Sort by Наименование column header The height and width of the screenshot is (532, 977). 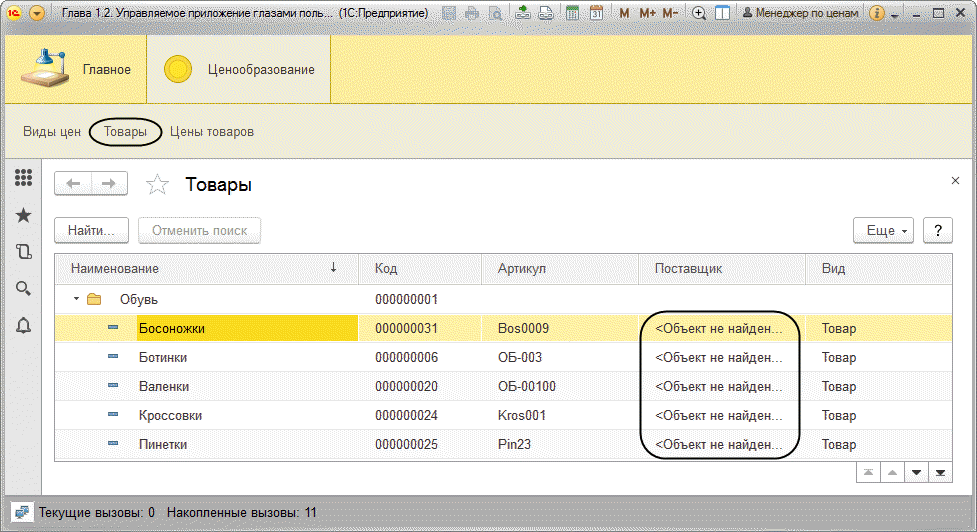pos(206,268)
